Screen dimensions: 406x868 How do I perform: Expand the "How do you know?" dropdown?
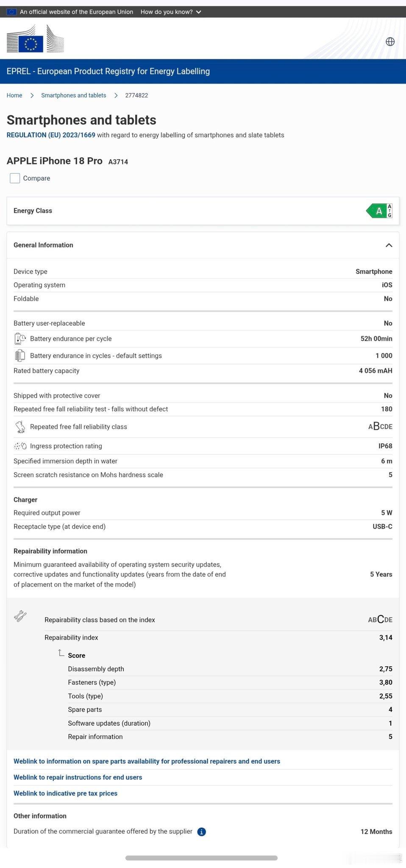click(x=171, y=12)
